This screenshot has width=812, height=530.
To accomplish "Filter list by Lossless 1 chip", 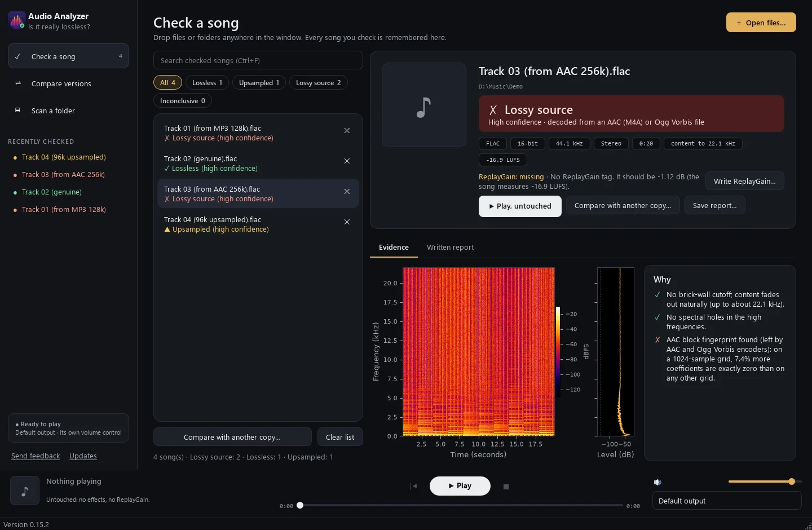I will click(207, 82).
